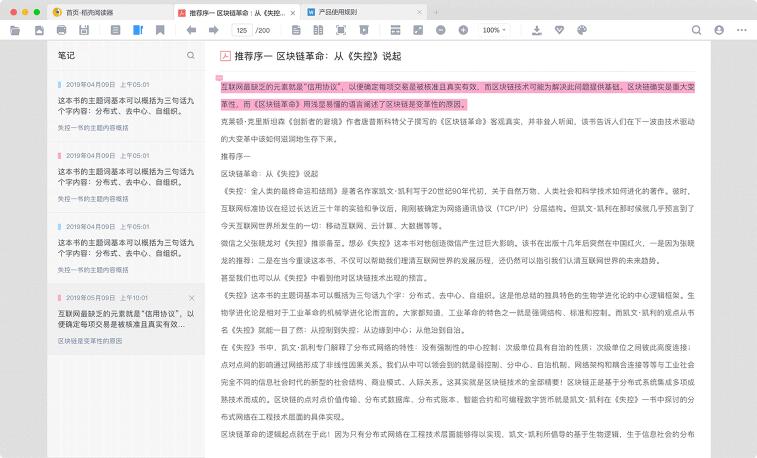Switch to two-page spread view icon
The width and height of the screenshot is (757, 458).
pos(318,30)
